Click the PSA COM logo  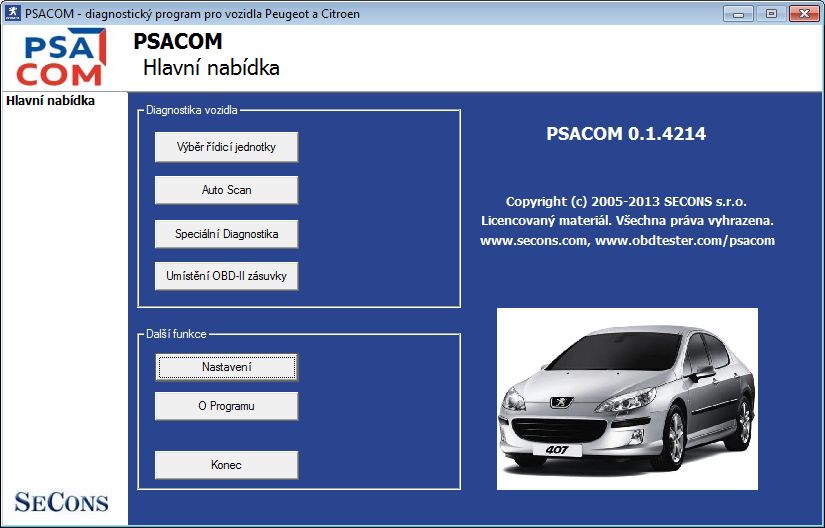pos(61,57)
